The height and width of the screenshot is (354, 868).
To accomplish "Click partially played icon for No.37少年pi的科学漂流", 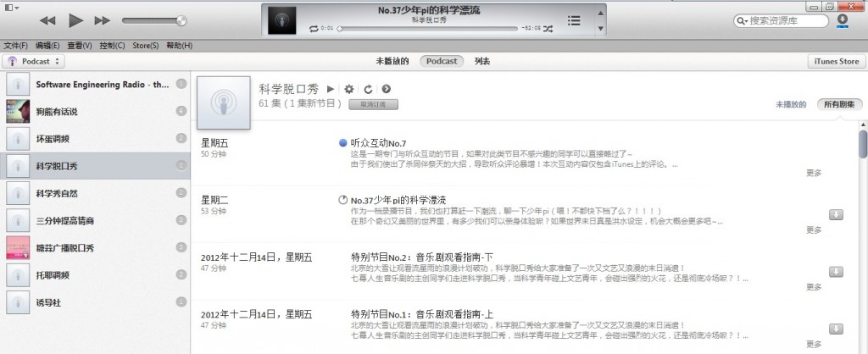I will tap(342, 200).
